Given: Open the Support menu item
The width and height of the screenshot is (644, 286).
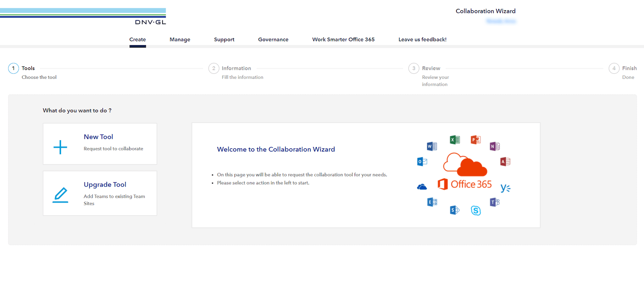Looking at the screenshot, I should [x=224, y=39].
